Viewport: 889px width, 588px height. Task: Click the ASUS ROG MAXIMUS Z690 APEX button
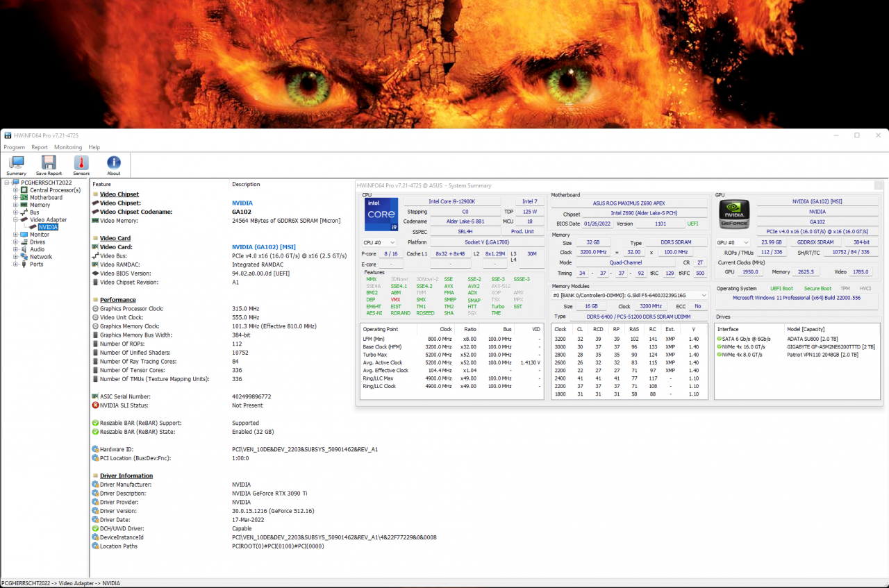(629, 203)
